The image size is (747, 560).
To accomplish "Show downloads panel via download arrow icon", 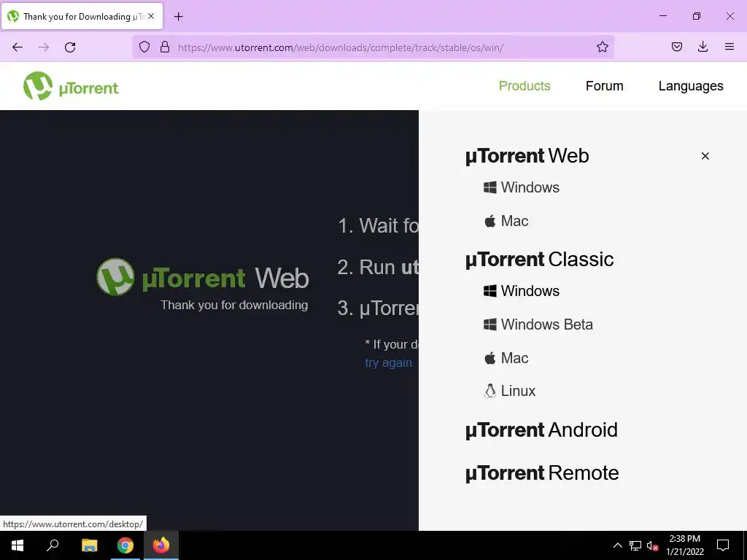I will [x=703, y=47].
